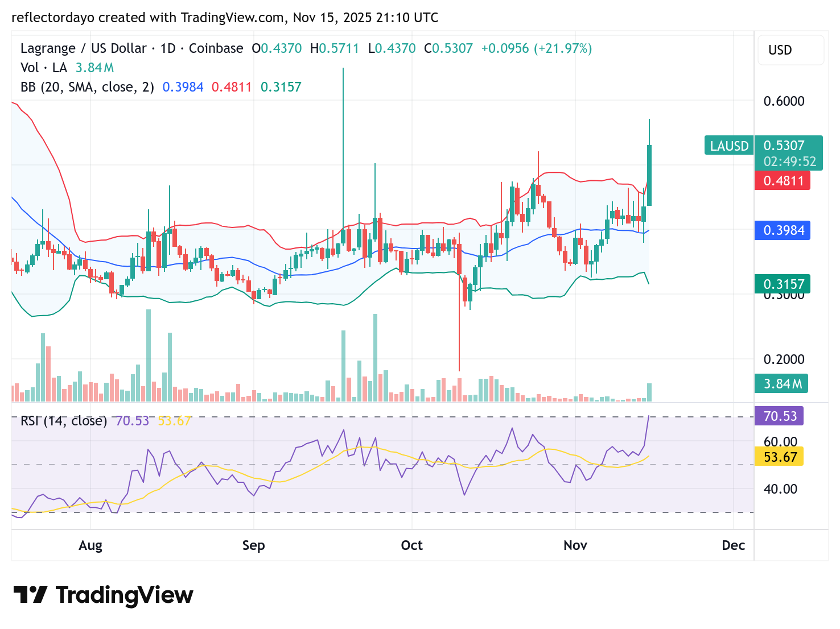Click the Sep label on time axis
The image size is (840, 629).
(x=253, y=545)
